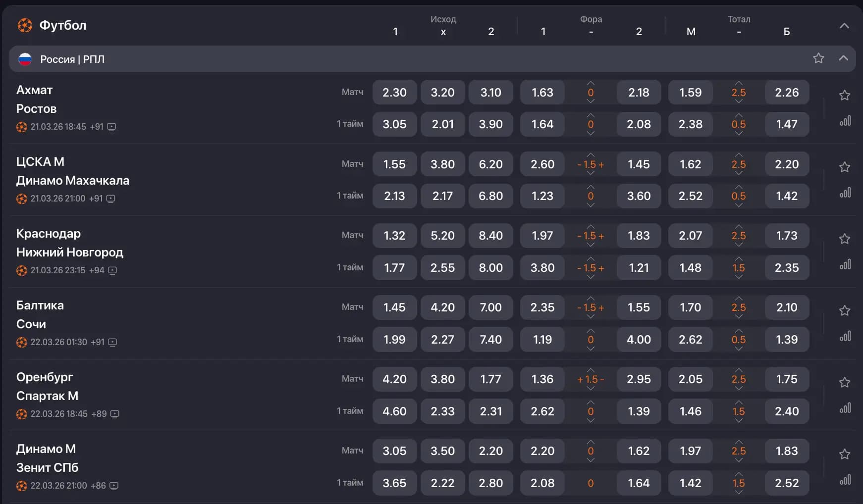Mark Балтика – Сочи as favorite
This screenshot has width=863, height=504.
click(x=845, y=310)
